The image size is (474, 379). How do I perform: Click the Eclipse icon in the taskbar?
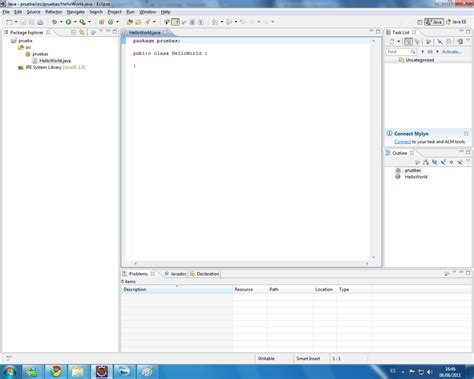tap(101, 371)
